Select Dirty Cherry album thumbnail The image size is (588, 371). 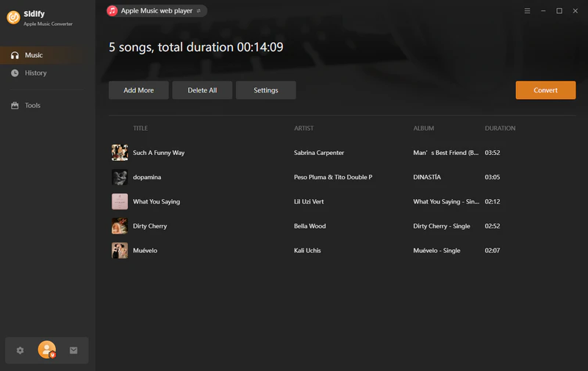[x=120, y=226]
